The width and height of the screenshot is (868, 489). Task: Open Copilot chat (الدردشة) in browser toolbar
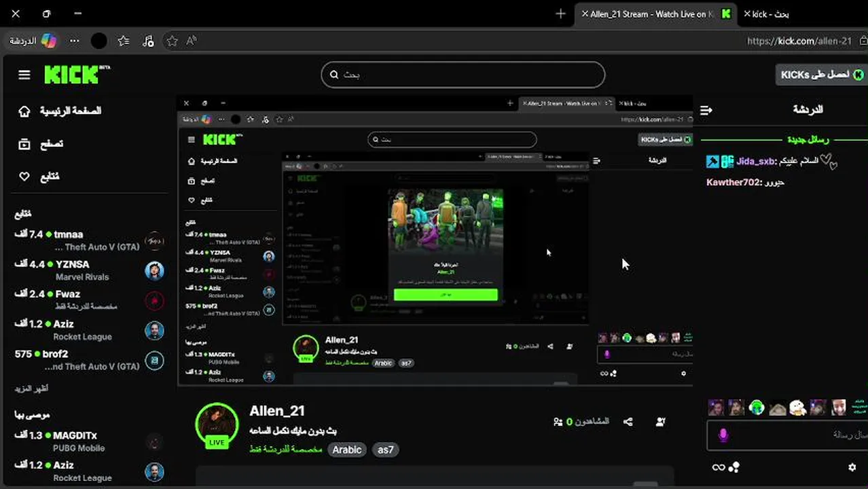[33, 41]
